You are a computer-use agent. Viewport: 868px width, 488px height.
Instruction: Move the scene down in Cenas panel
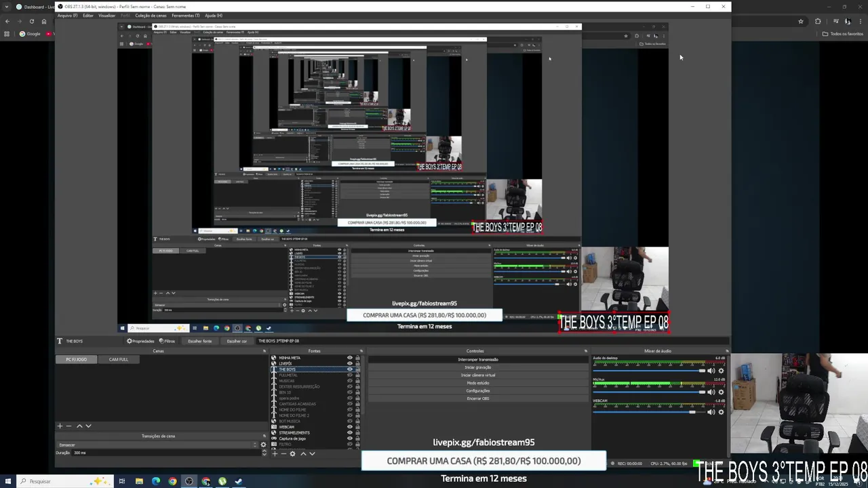(88, 426)
